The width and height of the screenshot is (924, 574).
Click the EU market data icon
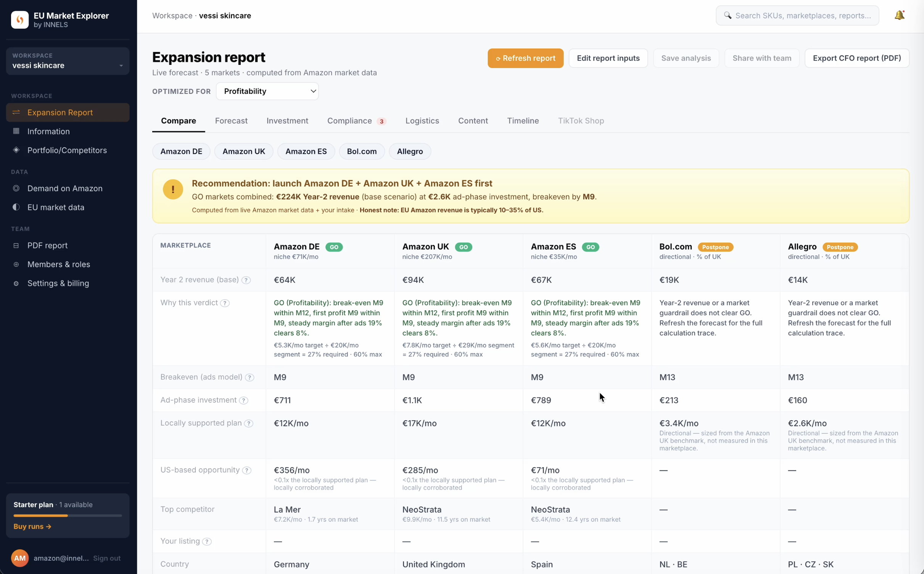click(x=16, y=207)
